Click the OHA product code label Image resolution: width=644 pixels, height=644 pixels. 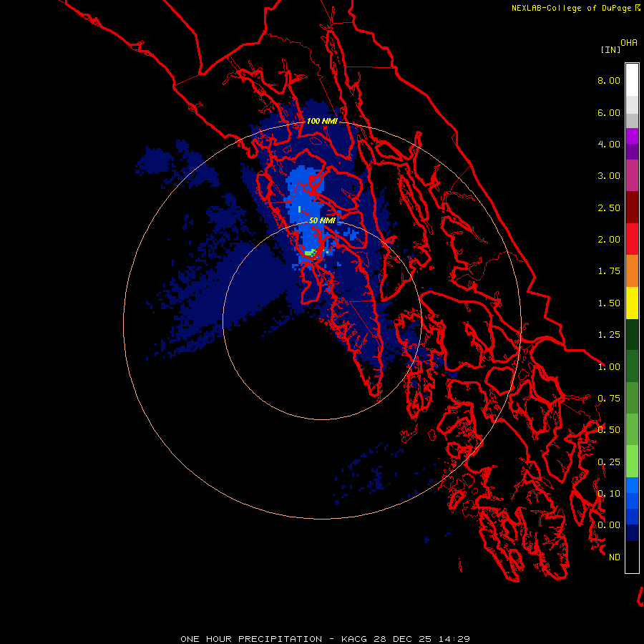pyautogui.click(x=629, y=43)
